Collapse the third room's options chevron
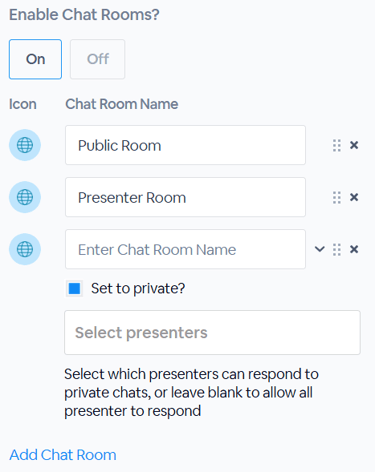375x472 pixels. point(320,249)
